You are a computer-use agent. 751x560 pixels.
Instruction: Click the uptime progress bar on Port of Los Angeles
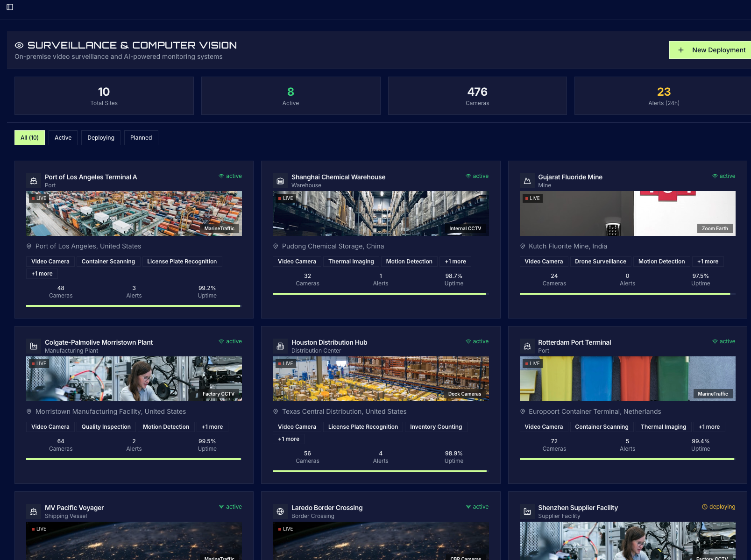[x=134, y=306]
